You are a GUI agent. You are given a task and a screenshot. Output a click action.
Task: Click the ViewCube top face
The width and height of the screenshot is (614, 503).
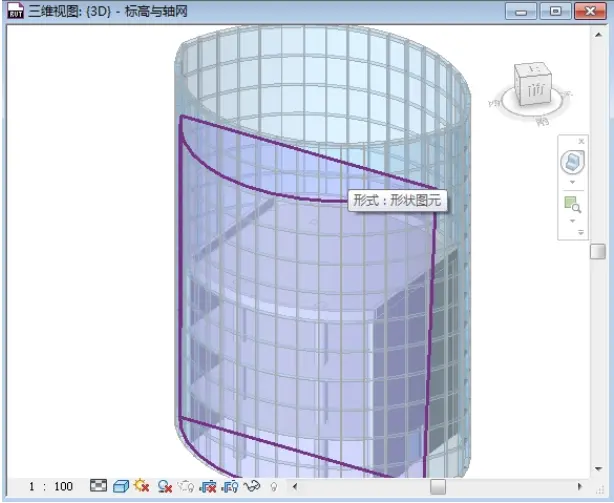tap(533, 70)
